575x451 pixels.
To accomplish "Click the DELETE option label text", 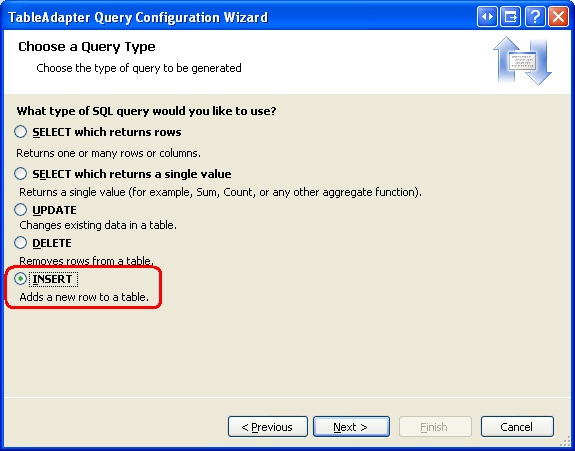I will 52,243.
